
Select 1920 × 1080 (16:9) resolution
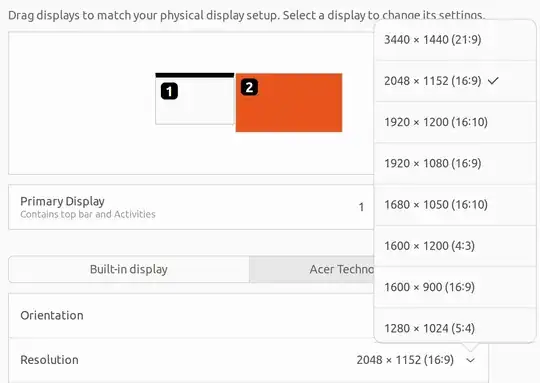click(455, 164)
